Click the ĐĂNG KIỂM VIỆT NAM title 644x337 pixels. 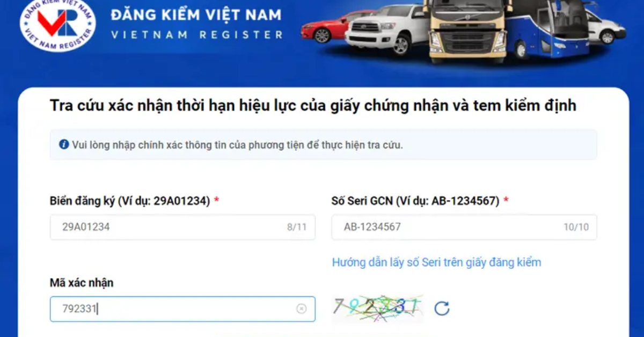(x=196, y=15)
